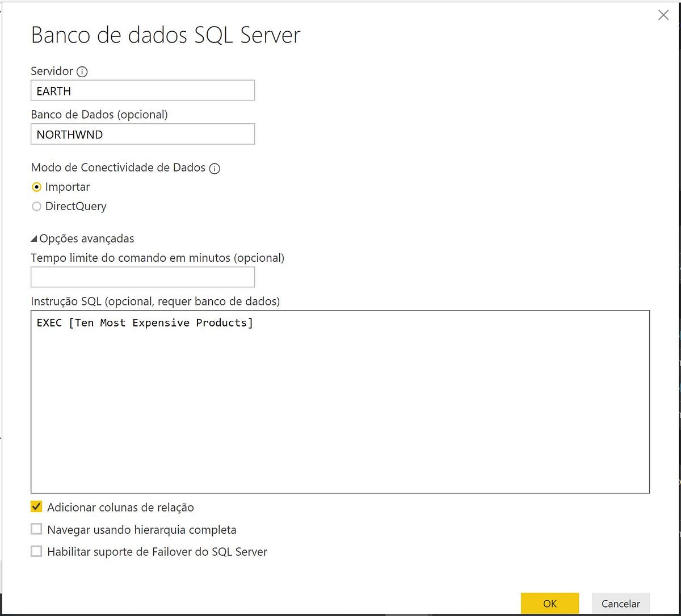Image resolution: width=681 pixels, height=616 pixels.
Task: Enable Navegar usando hierarquia completa
Action: (36, 529)
